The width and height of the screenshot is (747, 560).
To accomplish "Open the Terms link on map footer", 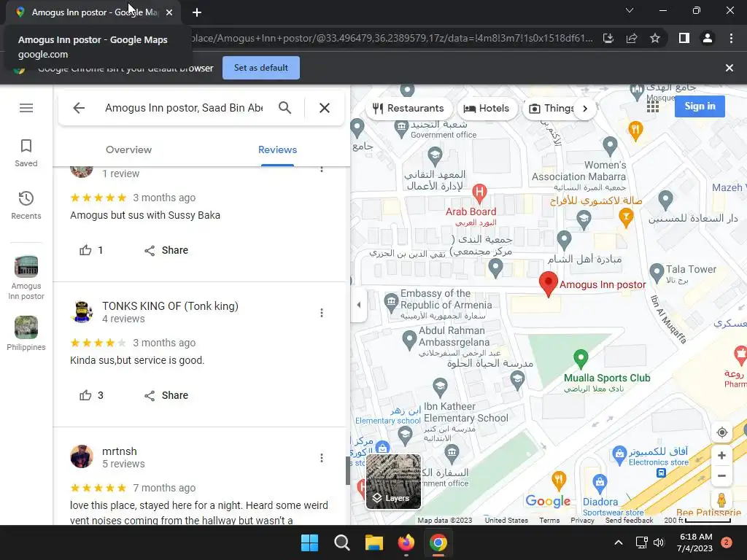I will click(549, 520).
